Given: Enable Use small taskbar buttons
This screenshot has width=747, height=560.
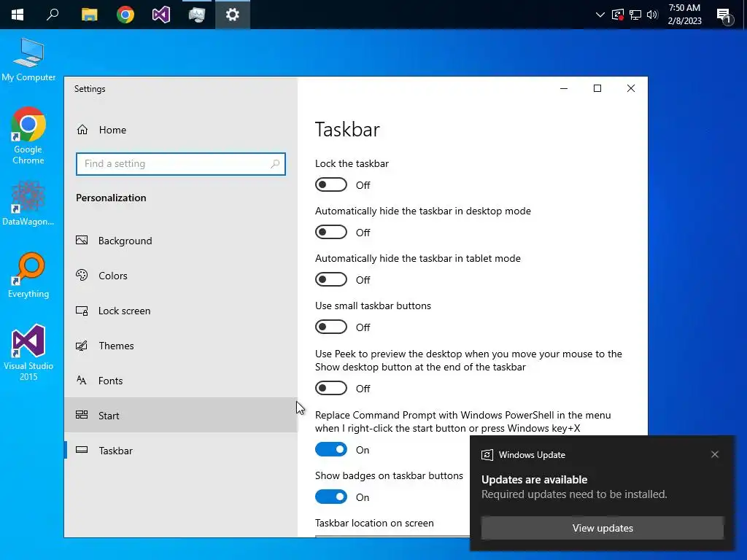Looking at the screenshot, I should (331, 327).
